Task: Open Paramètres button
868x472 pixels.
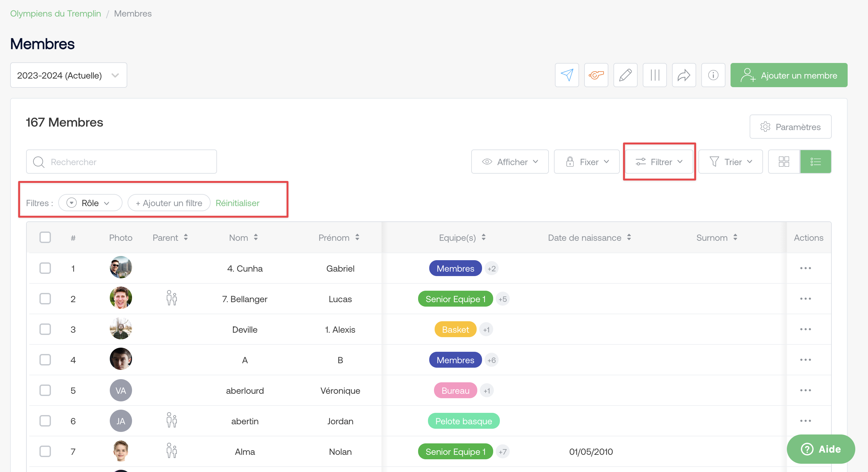Action: click(790, 127)
